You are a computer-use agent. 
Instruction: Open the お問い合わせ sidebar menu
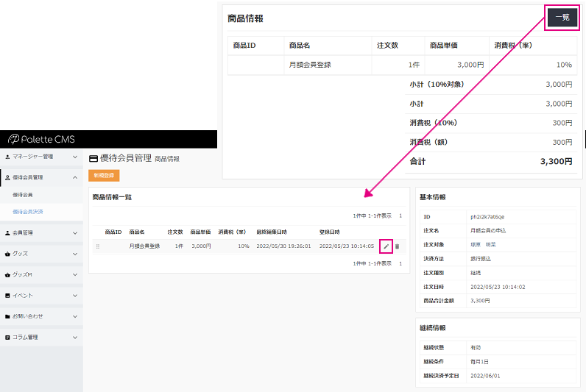click(x=41, y=316)
